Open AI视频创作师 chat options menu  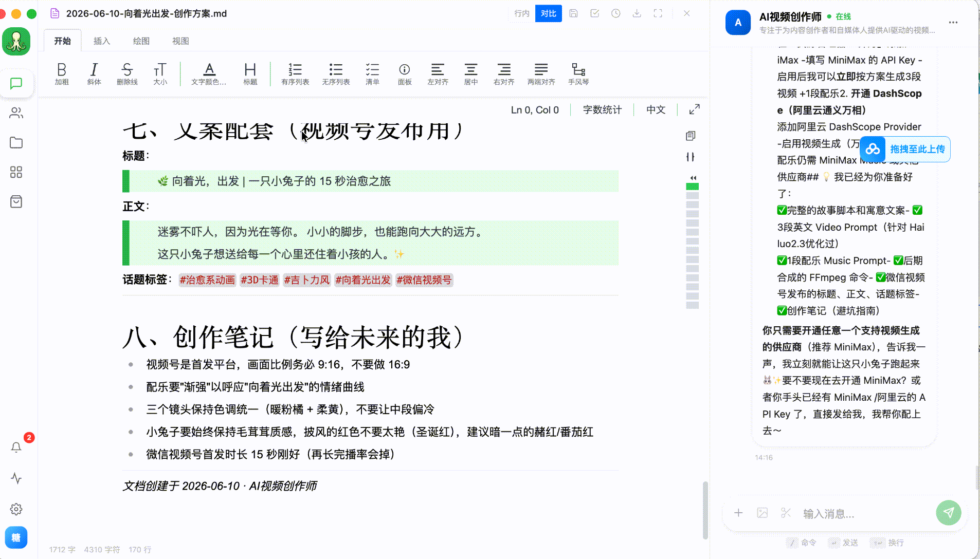click(x=953, y=23)
